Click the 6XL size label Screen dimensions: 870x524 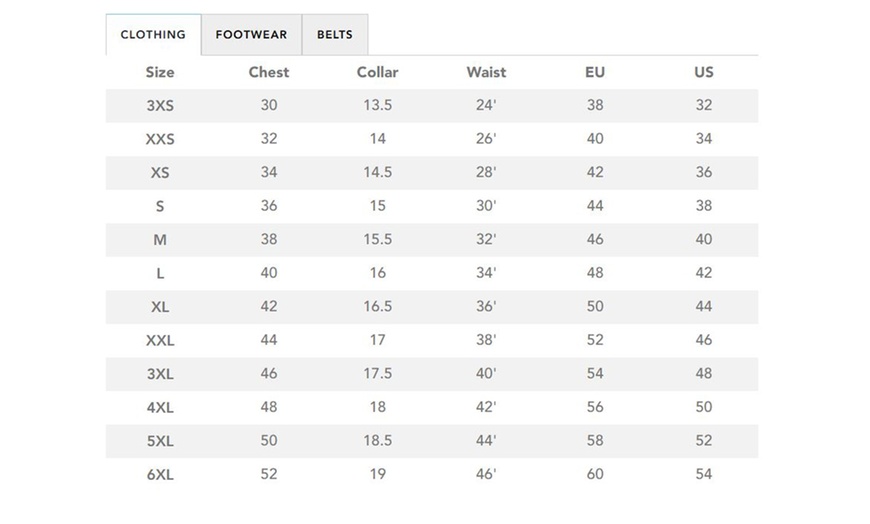[x=160, y=474]
